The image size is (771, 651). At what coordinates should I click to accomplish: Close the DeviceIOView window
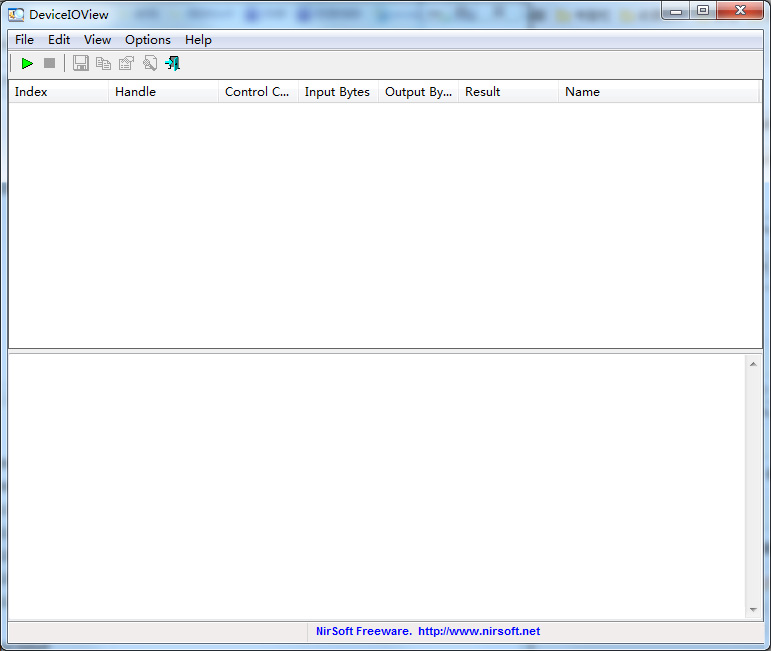tap(741, 11)
